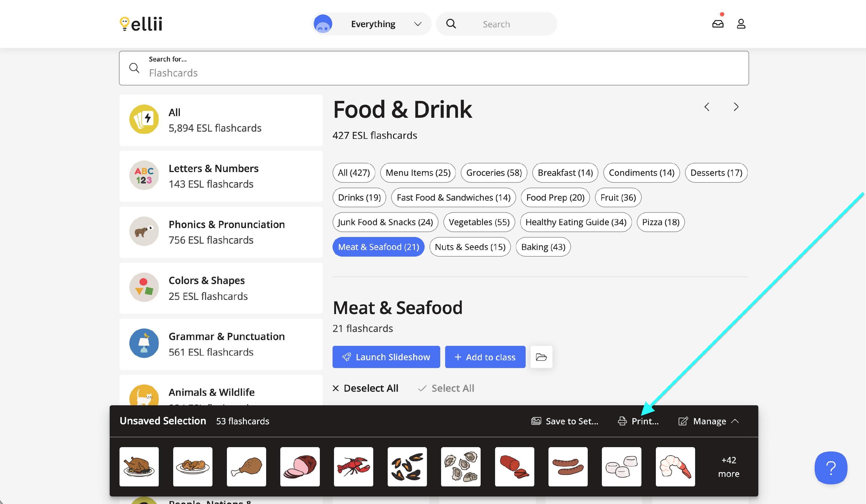
Task: Launch Slideshow for Meat & Seafood
Action: point(386,357)
